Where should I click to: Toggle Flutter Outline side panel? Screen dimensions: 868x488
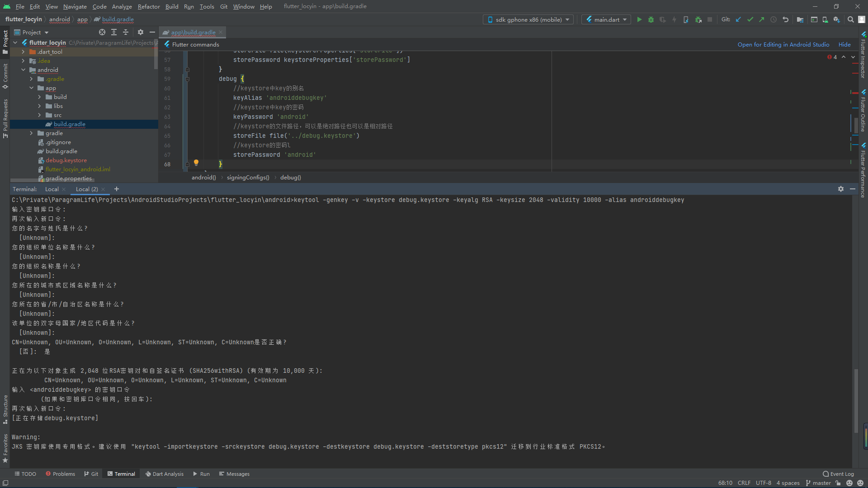pos(863,111)
